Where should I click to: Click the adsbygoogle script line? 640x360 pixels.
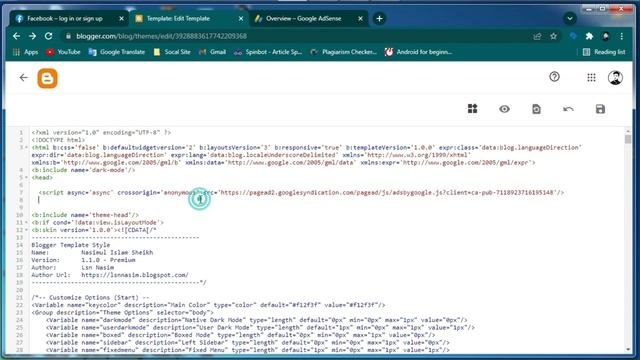click(301, 192)
